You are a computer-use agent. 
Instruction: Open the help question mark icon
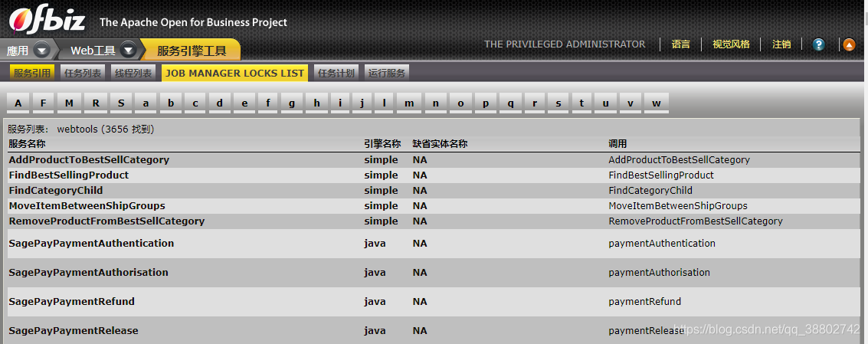(819, 45)
